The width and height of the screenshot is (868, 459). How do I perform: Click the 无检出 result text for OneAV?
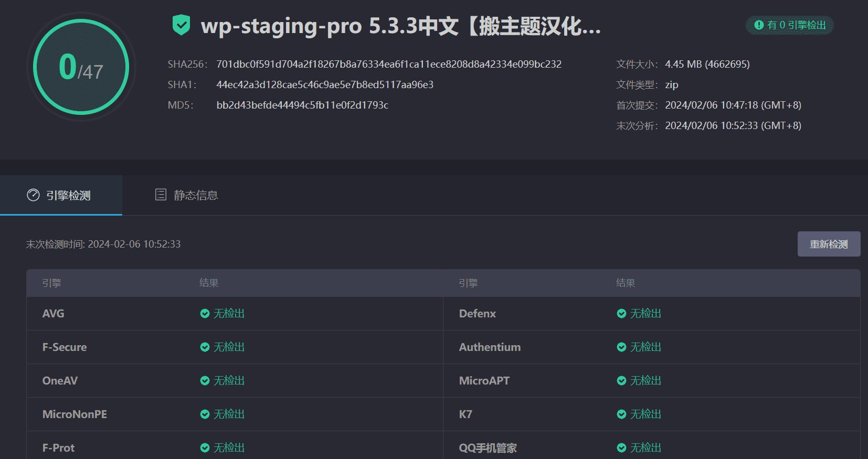pos(229,381)
